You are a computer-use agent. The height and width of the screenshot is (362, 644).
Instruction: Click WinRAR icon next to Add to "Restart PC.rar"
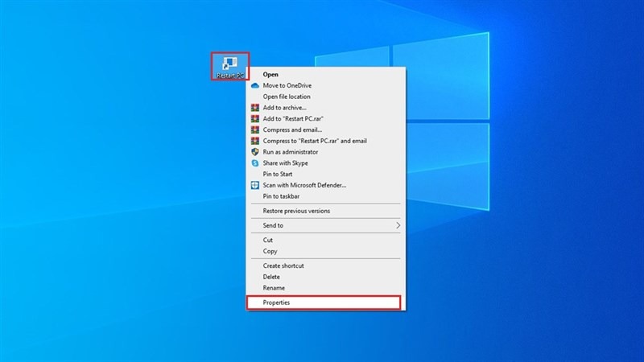pos(255,118)
